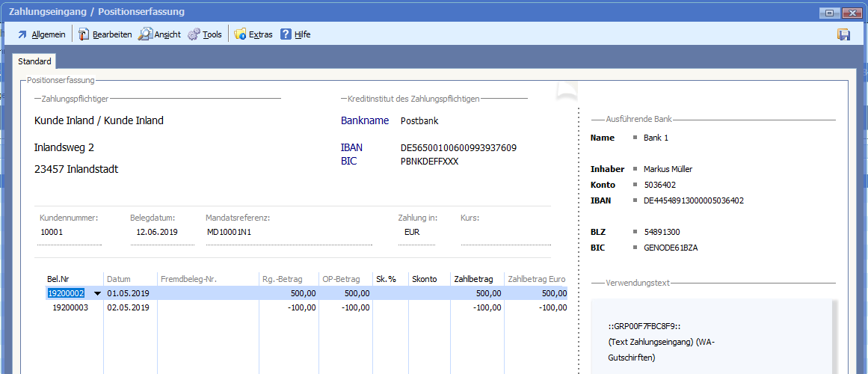Click the Datum column header

point(120,279)
